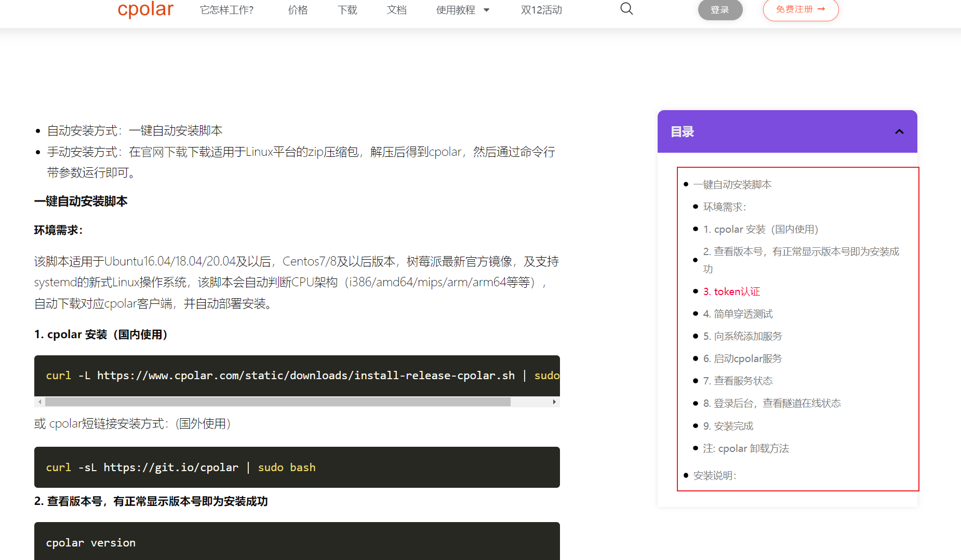This screenshot has width=961, height=560.
Task: Click the curl install-release-cpolar.sh code block
Action: [x=297, y=376]
